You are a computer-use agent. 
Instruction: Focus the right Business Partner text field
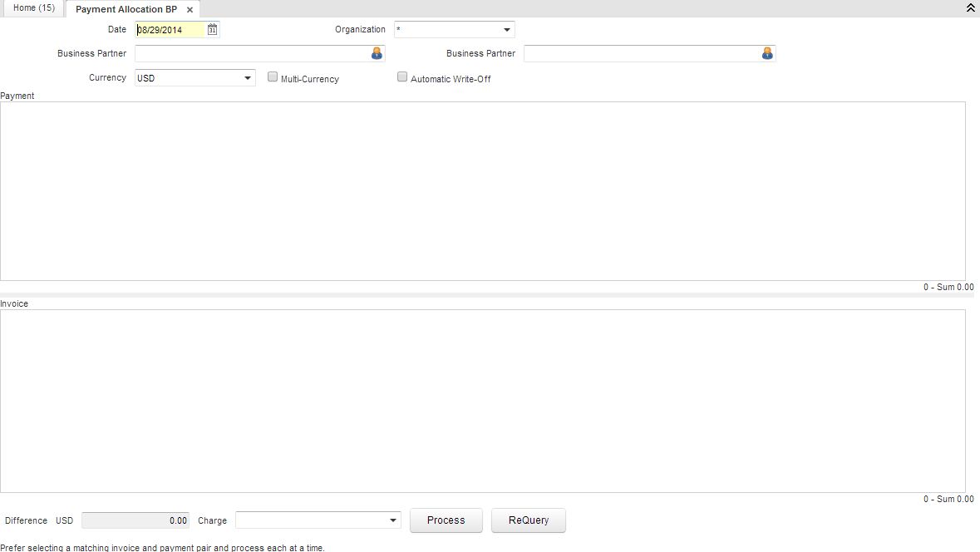point(641,53)
